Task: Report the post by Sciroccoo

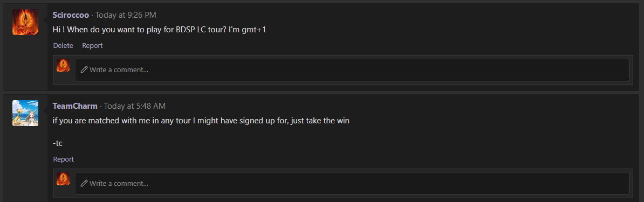Action: [92, 46]
